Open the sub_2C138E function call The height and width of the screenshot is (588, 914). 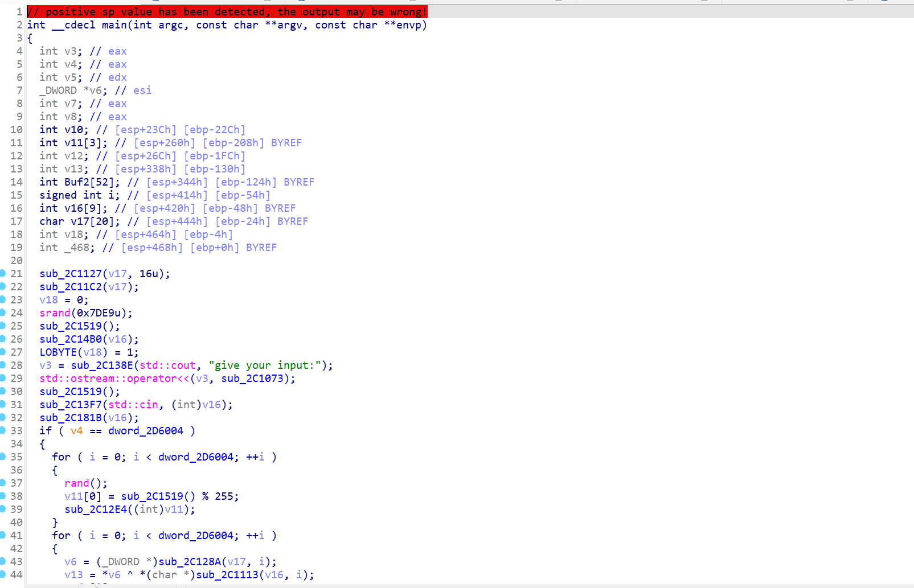102,365
